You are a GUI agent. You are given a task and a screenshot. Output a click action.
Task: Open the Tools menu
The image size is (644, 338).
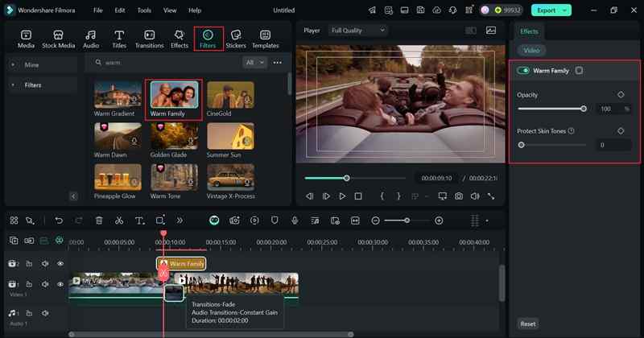144,10
